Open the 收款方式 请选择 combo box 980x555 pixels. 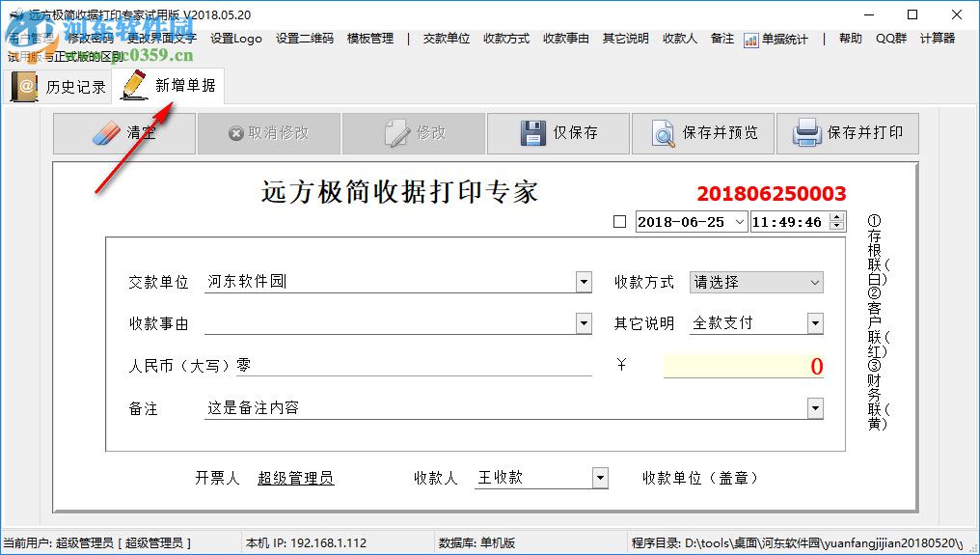coord(756,282)
